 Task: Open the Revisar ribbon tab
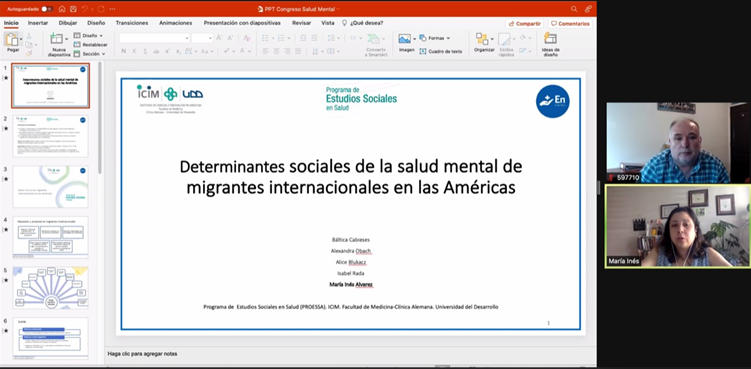302,23
